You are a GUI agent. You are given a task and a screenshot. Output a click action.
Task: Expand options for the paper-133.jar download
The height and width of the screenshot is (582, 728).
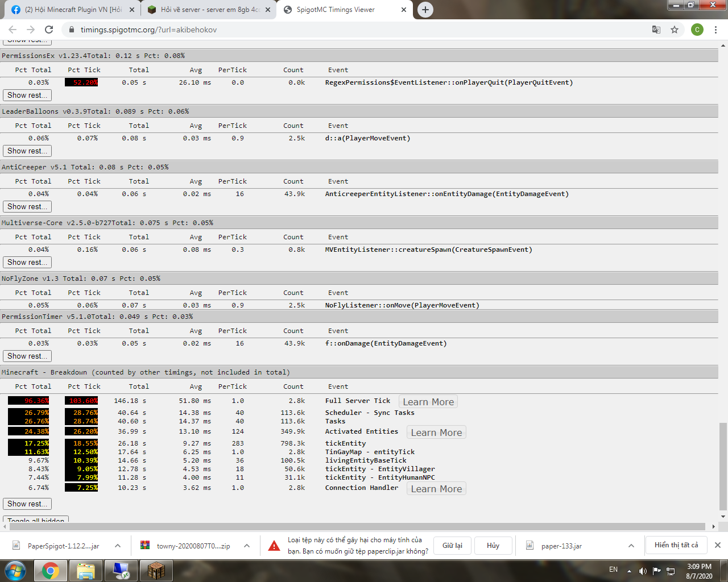[x=631, y=546]
